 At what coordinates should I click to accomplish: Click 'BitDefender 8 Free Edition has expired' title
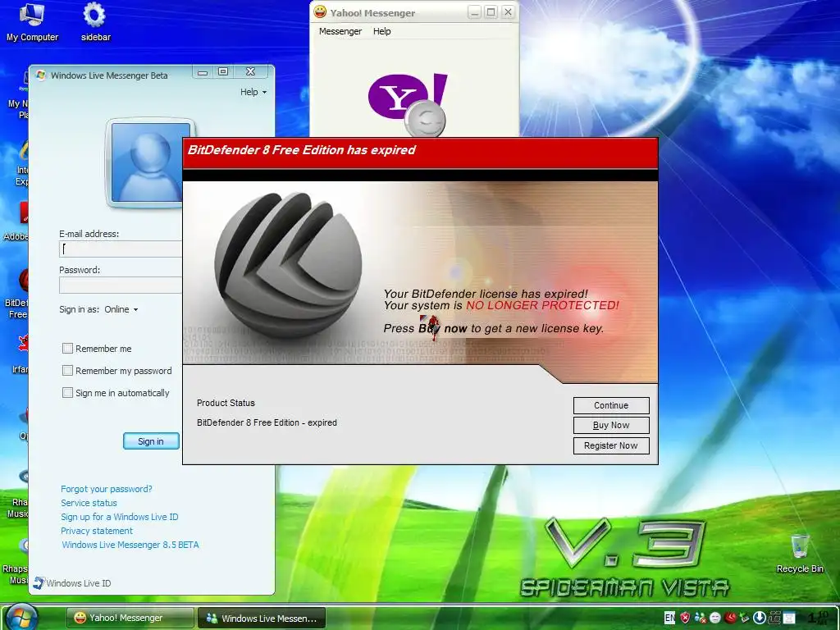[x=301, y=150]
